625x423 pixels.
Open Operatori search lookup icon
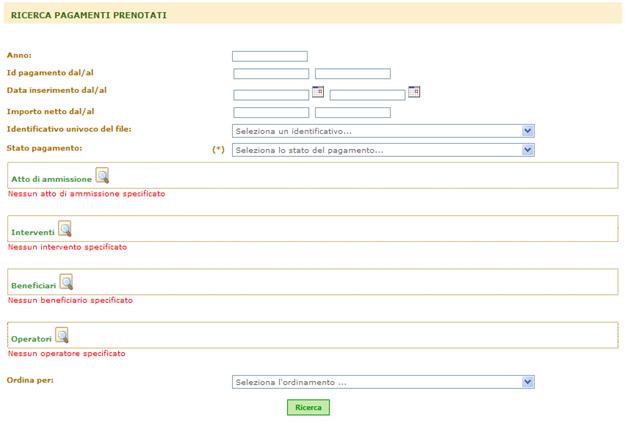[62, 335]
